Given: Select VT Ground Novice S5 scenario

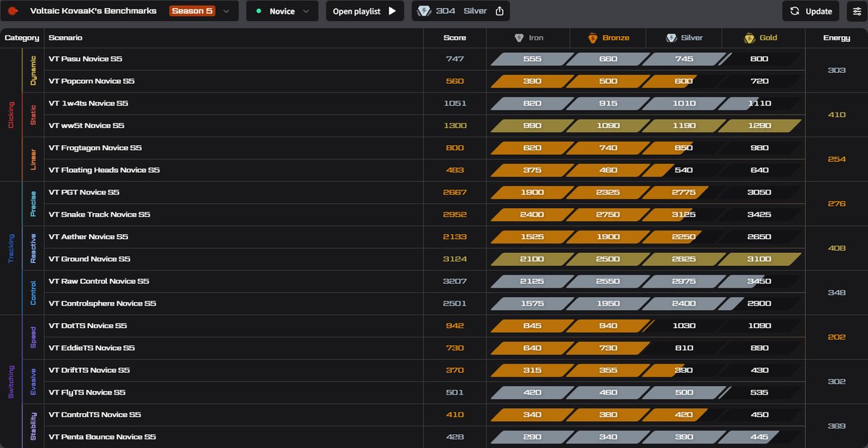Looking at the screenshot, I should tap(89, 259).
